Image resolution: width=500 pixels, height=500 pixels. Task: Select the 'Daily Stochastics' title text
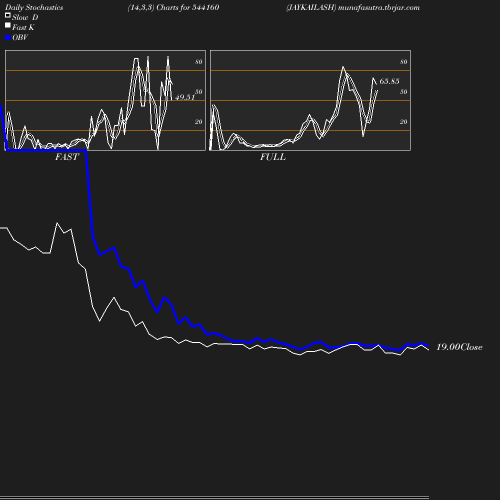click(x=34, y=8)
